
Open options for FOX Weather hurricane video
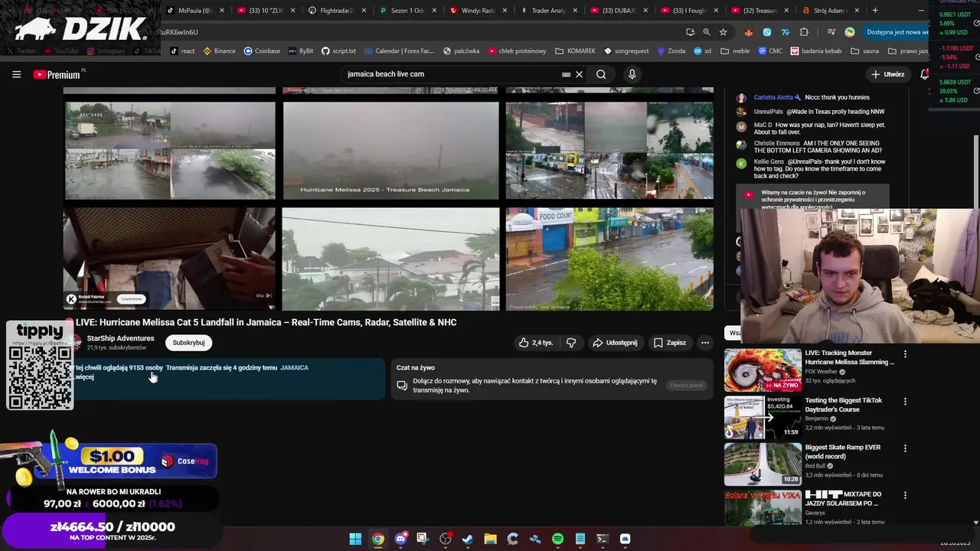[905, 354]
